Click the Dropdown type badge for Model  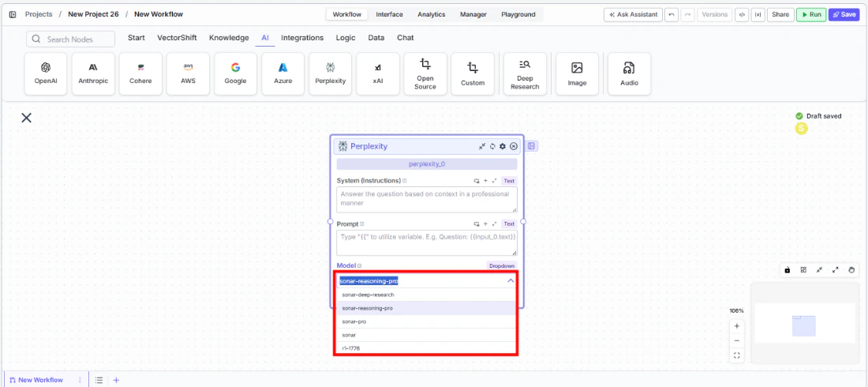click(x=502, y=265)
